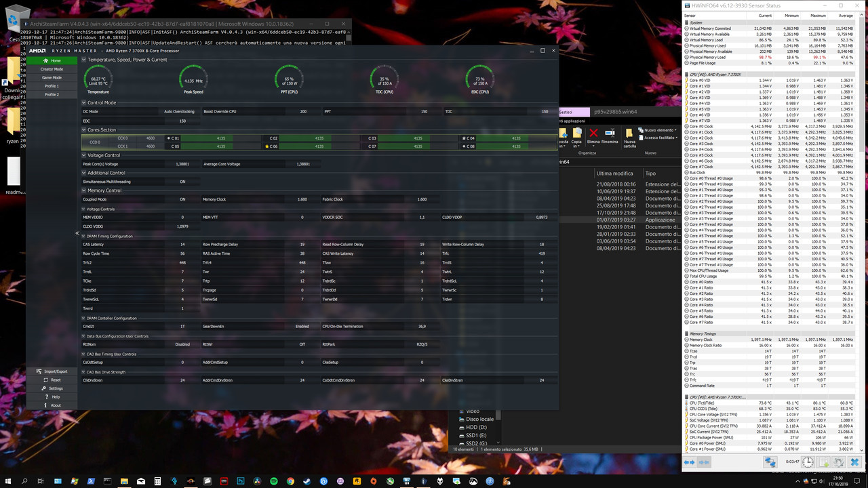The width and height of the screenshot is (868, 488).
Task: Select Profile 1 in Ryzen Master
Action: [52, 85]
